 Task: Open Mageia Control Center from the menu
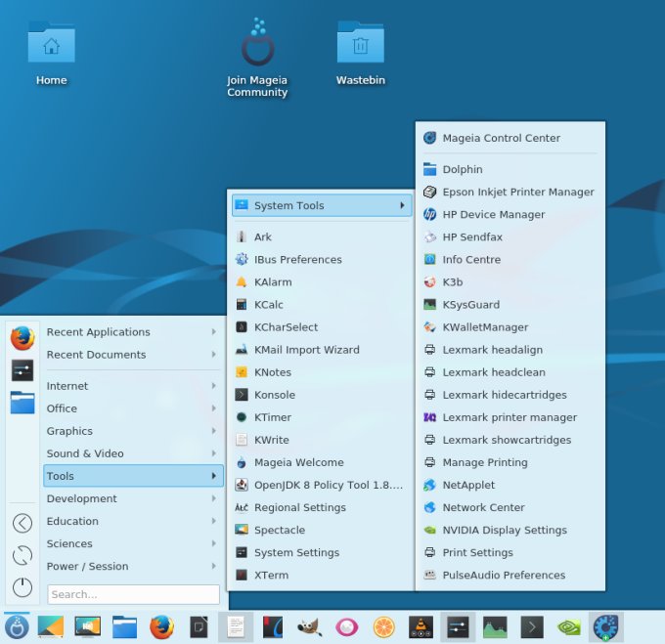click(x=501, y=138)
